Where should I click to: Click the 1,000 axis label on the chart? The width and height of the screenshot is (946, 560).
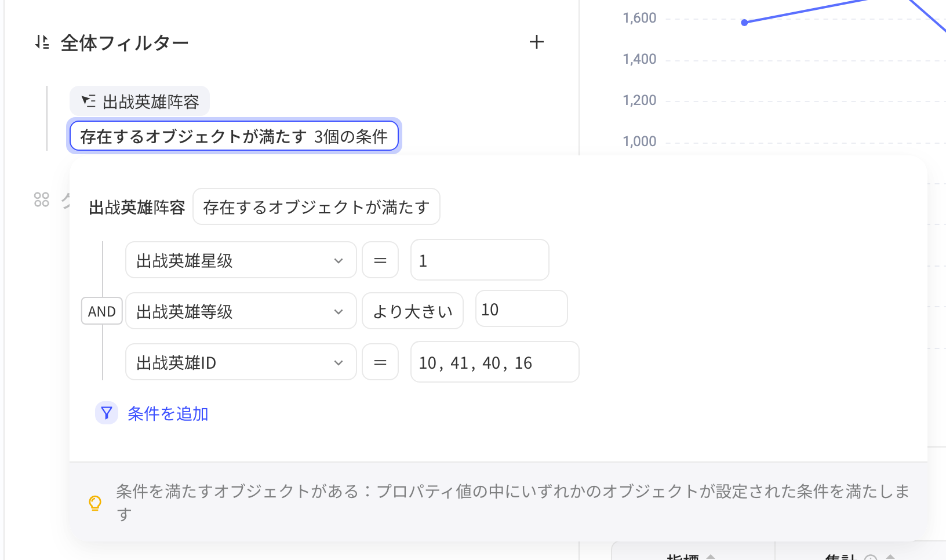coord(639,141)
